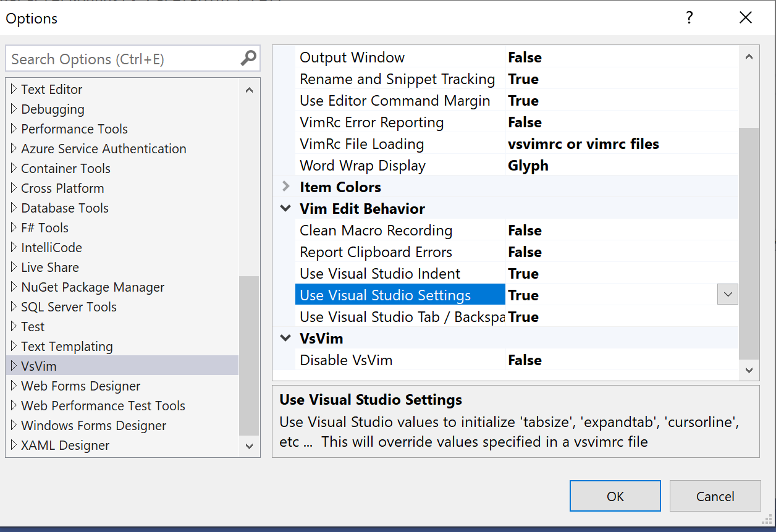Screen dimensions: 776x532
Task: Select the Debugging category
Action: click(53, 109)
